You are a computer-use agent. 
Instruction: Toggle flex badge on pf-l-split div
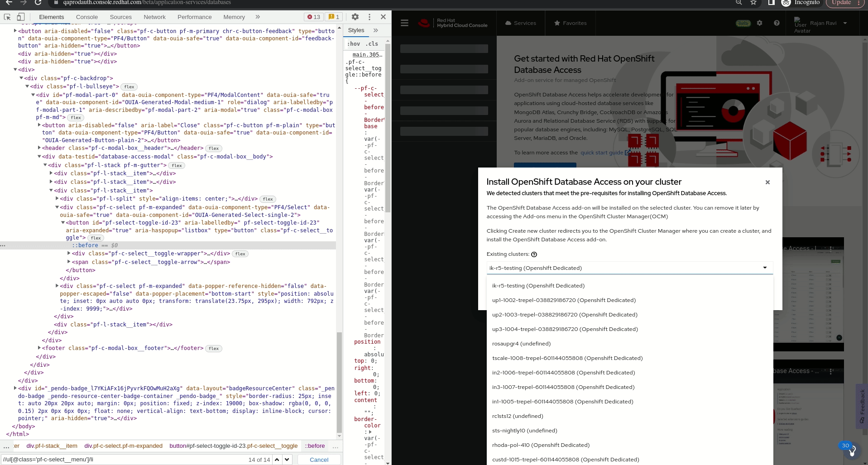tap(268, 199)
